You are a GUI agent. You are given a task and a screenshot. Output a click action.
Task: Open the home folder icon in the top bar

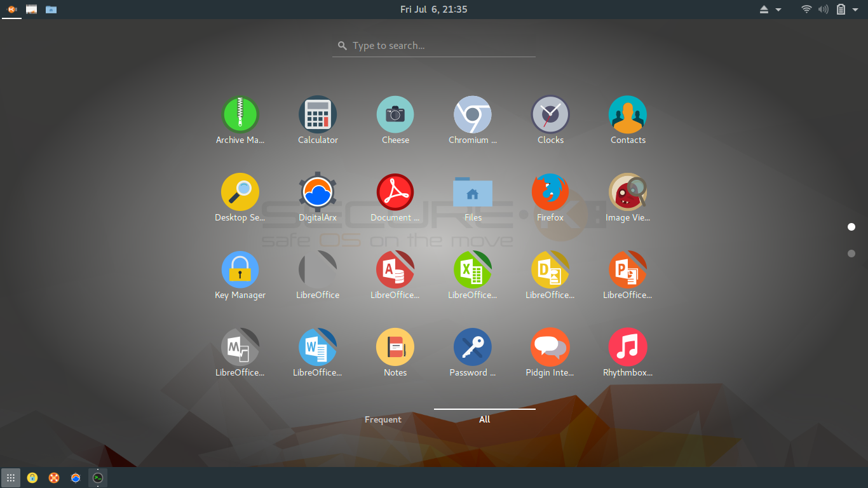pyautogui.click(x=51, y=10)
